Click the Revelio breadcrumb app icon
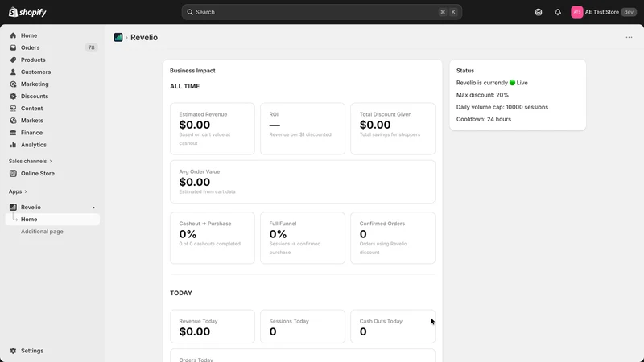Image resolution: width=644 pixels, height=362 pixels. [x=118, y=37]
